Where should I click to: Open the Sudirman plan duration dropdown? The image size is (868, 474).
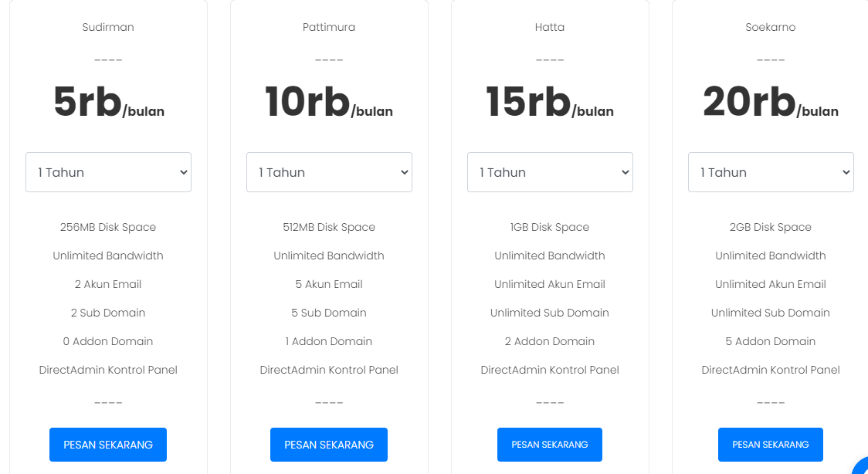pyautogui.click(x=108, y=172)
